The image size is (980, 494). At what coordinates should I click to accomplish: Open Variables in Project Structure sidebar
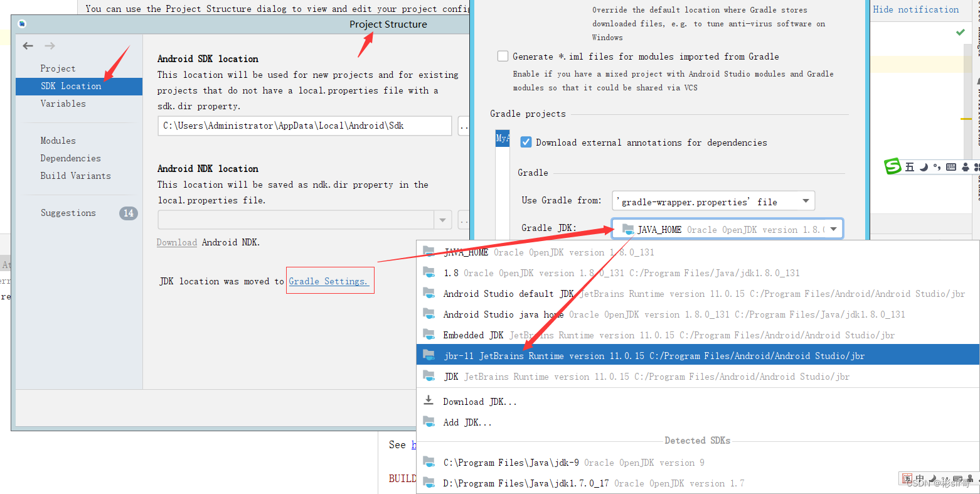pos(63,104)
